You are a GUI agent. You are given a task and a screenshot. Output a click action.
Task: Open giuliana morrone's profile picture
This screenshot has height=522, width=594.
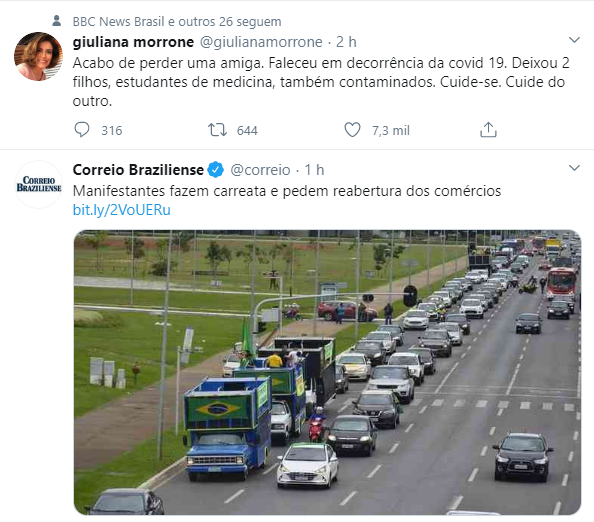coord(38,56)
